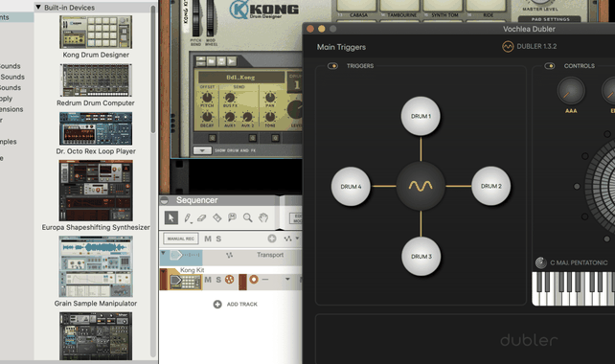Click the Mod Wheel in Kong
The height and width of the screenshot is (364, 615).
(211, 17)
